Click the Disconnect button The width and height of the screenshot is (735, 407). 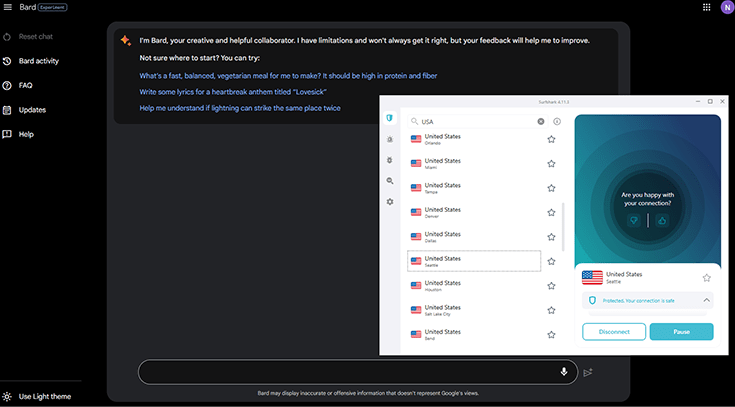point(614,332)
